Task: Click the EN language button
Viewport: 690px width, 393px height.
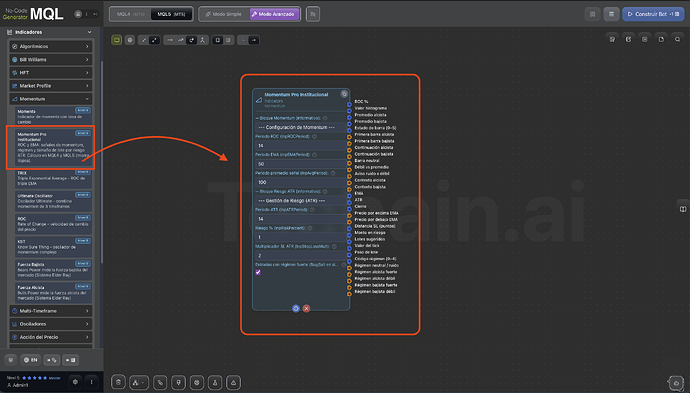Action: (30, 360)
